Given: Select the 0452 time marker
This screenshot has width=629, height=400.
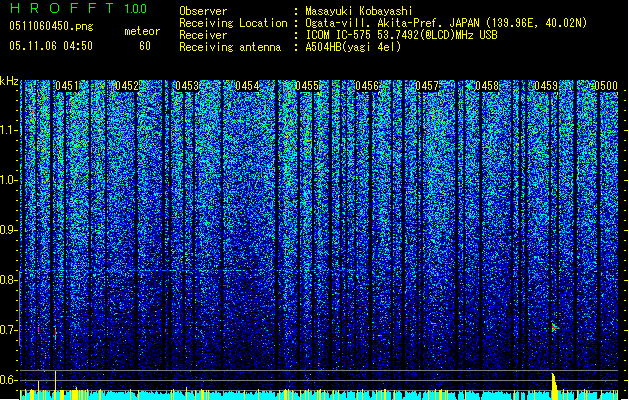Looking at the screenshot, I should (127, 86).
